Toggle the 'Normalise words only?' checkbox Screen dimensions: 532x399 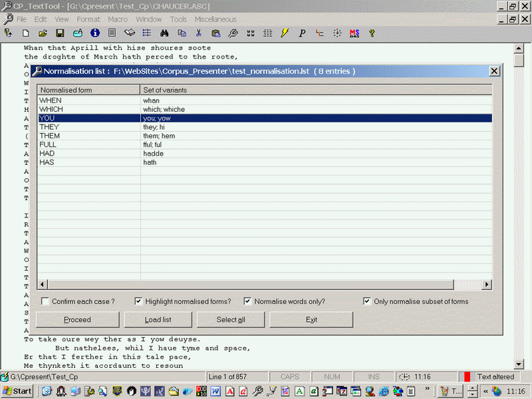tap(247, 301)
